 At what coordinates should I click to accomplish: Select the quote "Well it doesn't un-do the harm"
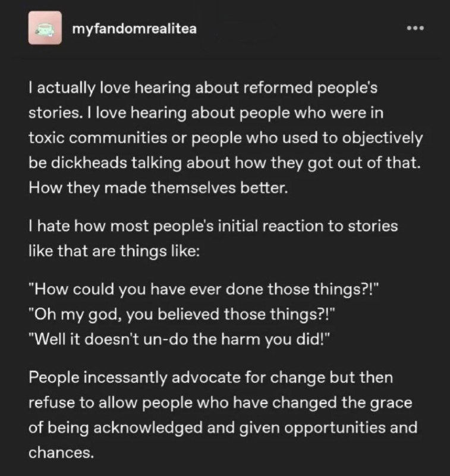point(179,339)
